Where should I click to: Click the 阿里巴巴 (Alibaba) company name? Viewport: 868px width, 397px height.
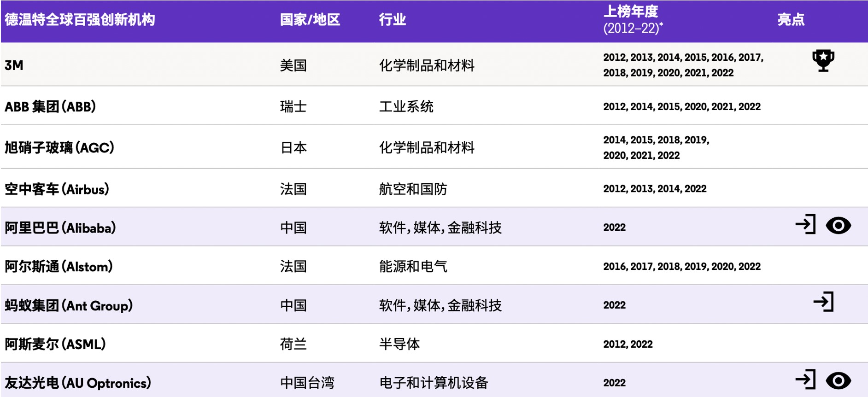(x=60, y=228)
